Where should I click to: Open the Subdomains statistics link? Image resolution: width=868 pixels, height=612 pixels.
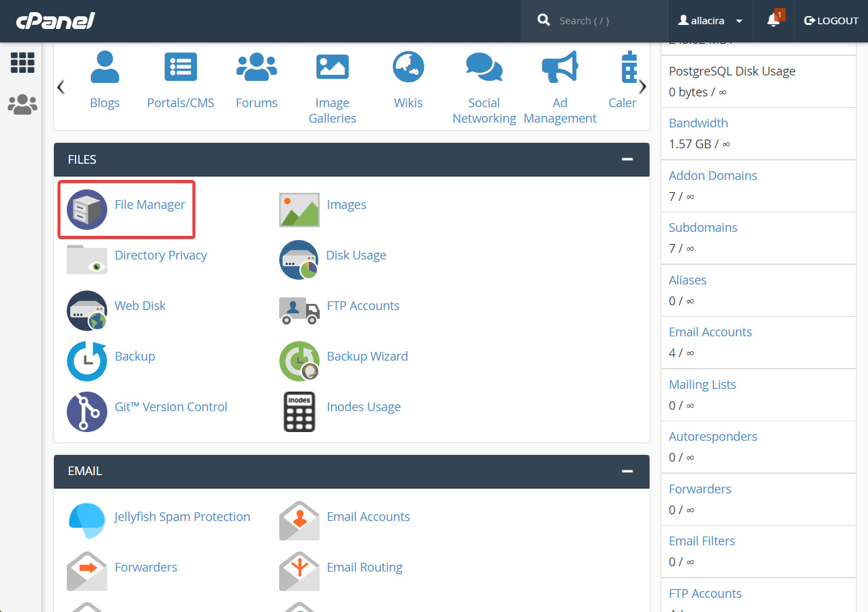(703, 228)
